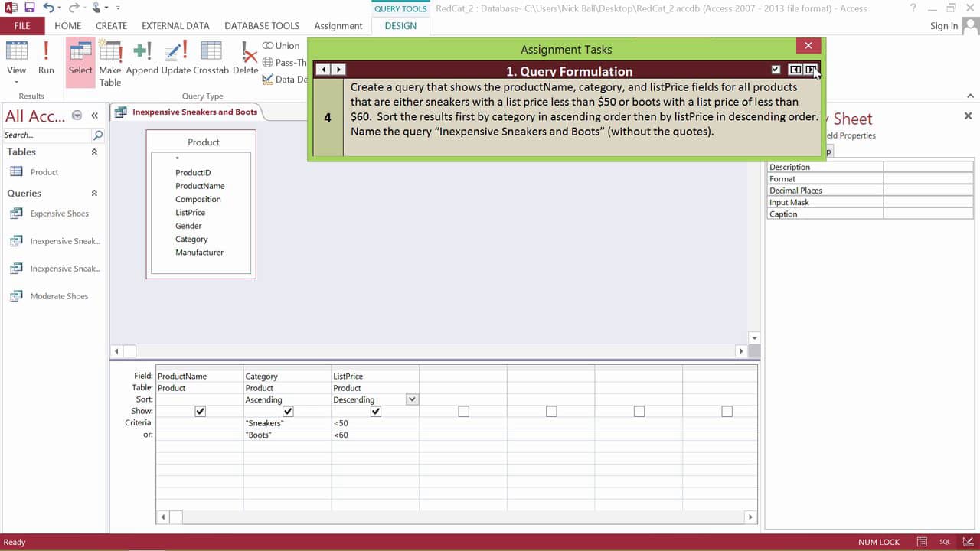Switch to the Assignment tab

tap(338, 25)
